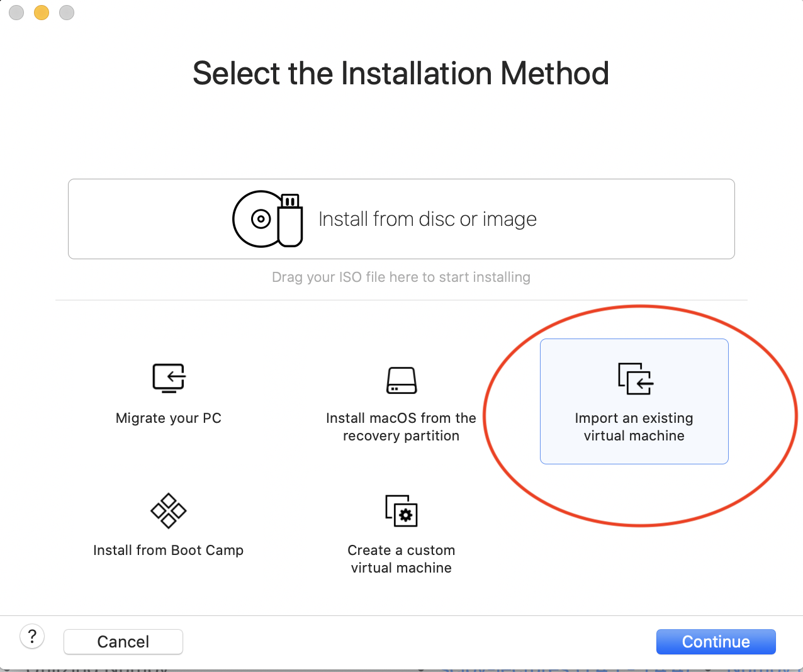Click the leftmost gray close window button
Screen dimensions: 803x672
(16, 13)
